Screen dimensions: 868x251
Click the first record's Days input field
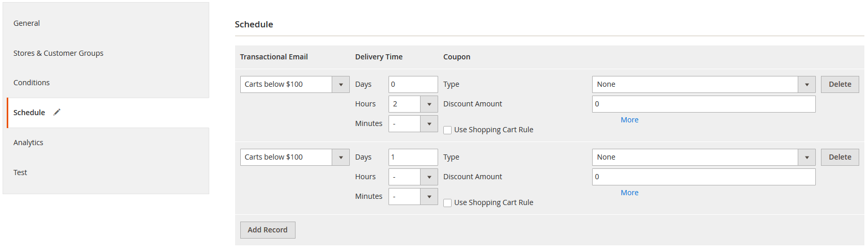pyautogui.click(x=413, y=85)
